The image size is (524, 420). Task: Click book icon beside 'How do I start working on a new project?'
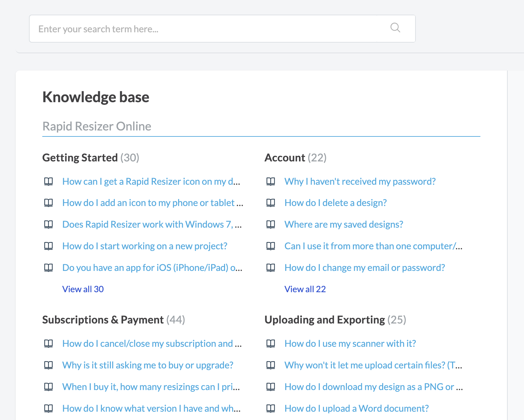click(49, 246)
